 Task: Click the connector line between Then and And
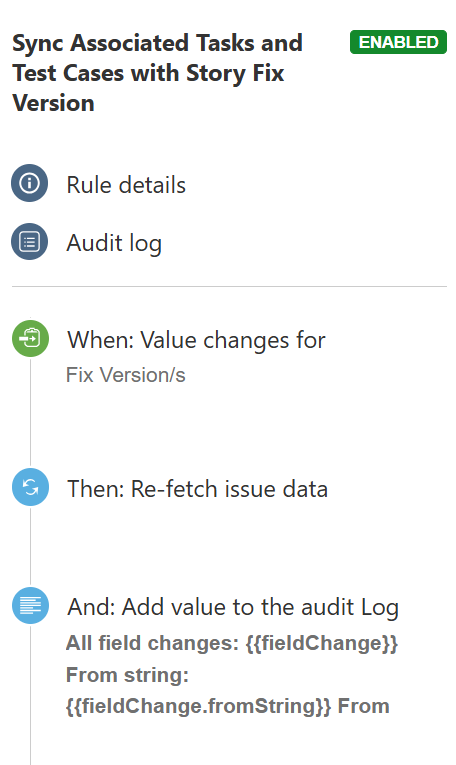click(x=30, y=546)
